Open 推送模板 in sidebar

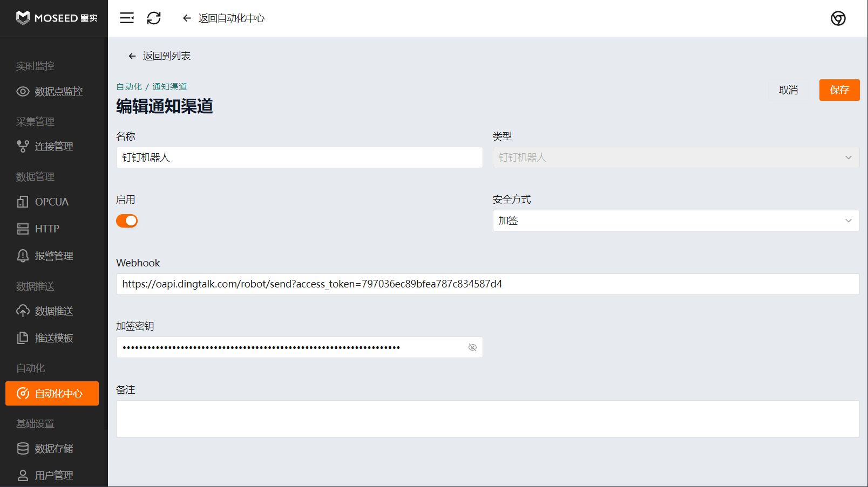click(52, 338)
